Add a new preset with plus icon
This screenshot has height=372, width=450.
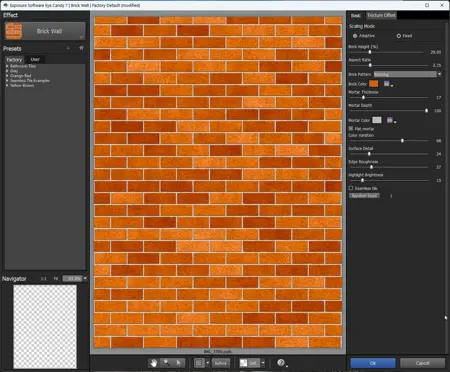(68, 49)
